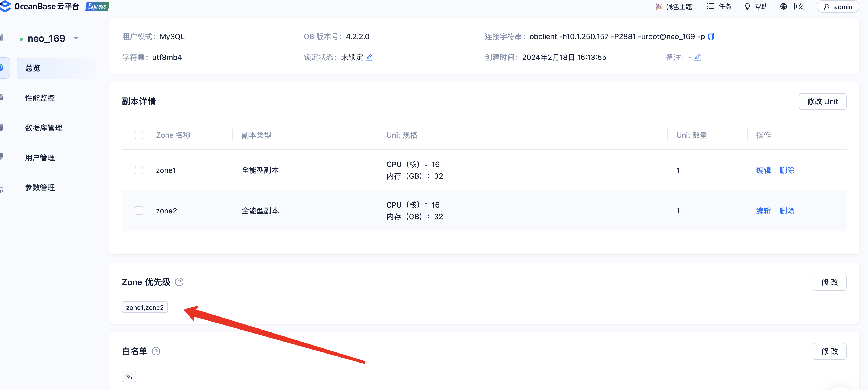Click the task list icon in header
The width and height of the screenshot is (868, 390).
point(710,6)
